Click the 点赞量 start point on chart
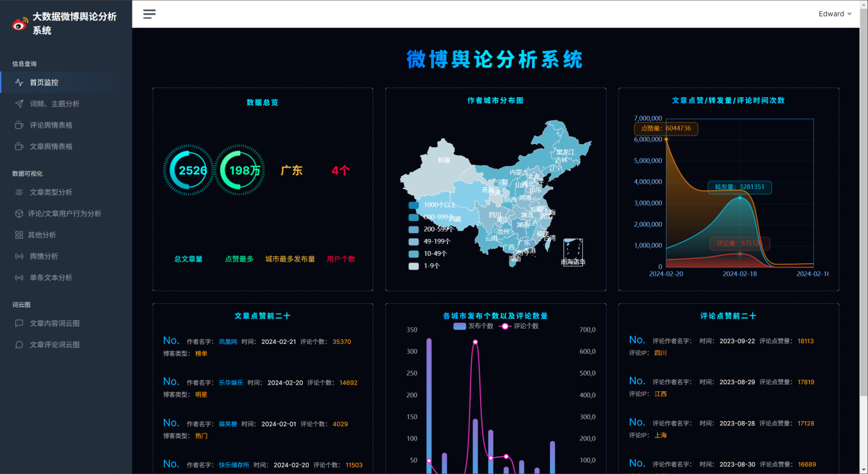This screenshot has width=868, height=474. [666, 139]
